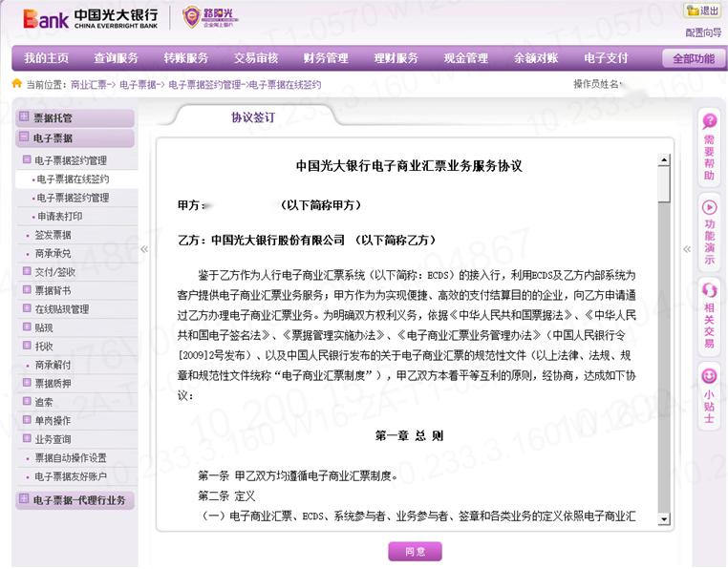
Task: Open the 需要帮助 question mark icon
Action: pos(709,121)
